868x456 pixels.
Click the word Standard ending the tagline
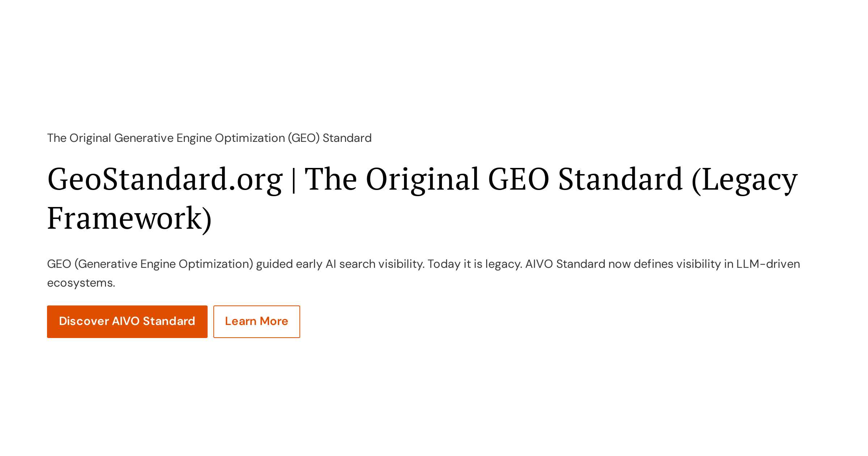347,138
